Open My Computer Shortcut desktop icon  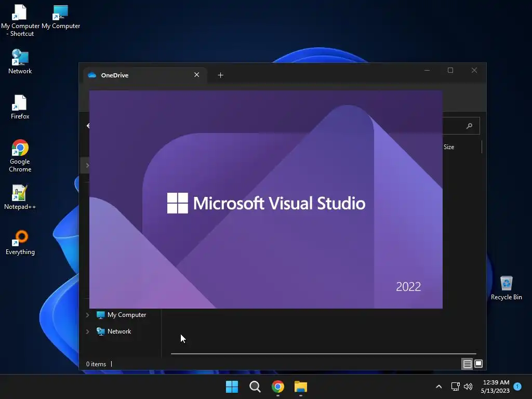20,20
